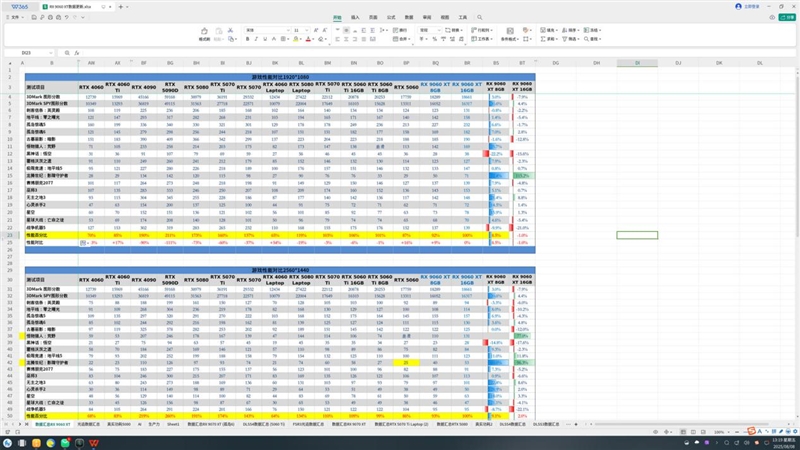Click the Filter (筛选) funnel icon
The width and height of the screenshot is (800, 450).
tap(564, 39)
